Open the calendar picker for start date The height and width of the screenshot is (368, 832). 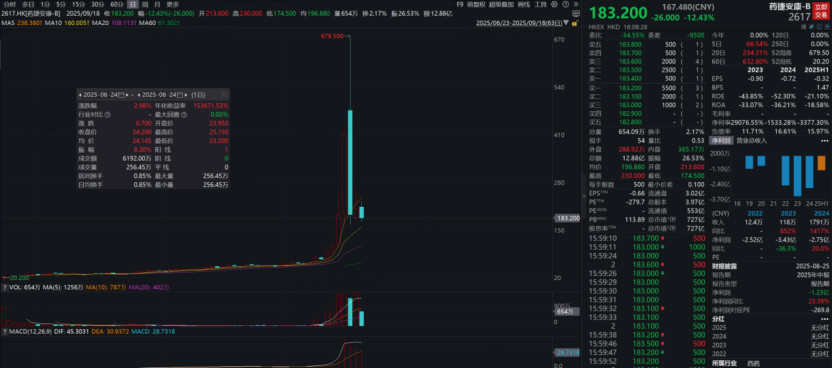click(121, 95)
